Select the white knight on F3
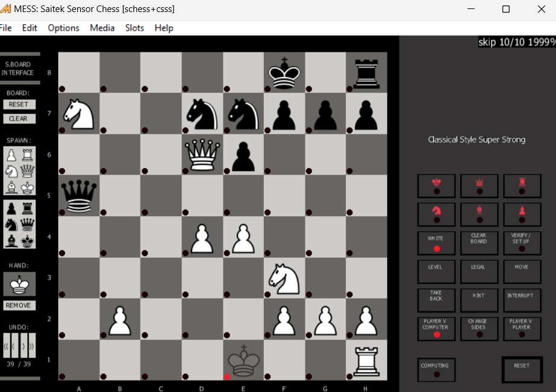556x392 pixels. [284, 278]
